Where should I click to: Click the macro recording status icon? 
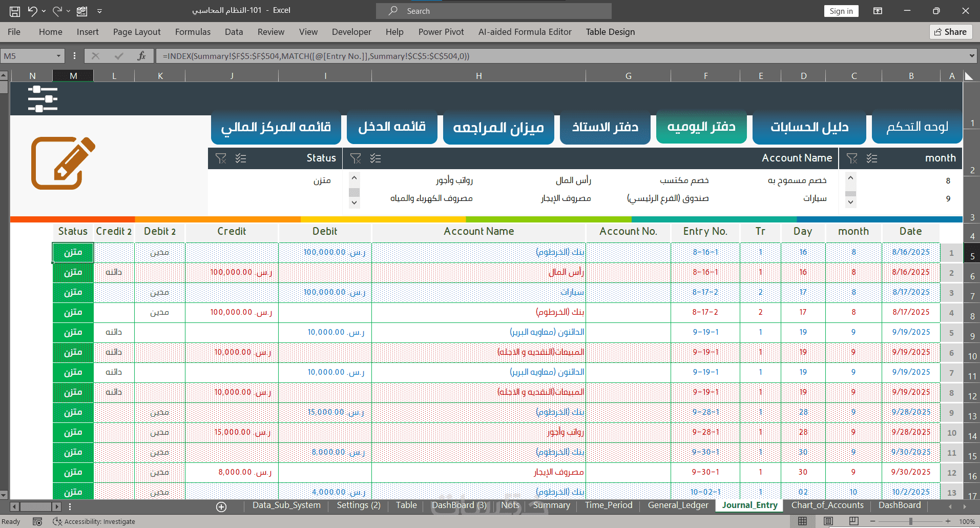37,521
